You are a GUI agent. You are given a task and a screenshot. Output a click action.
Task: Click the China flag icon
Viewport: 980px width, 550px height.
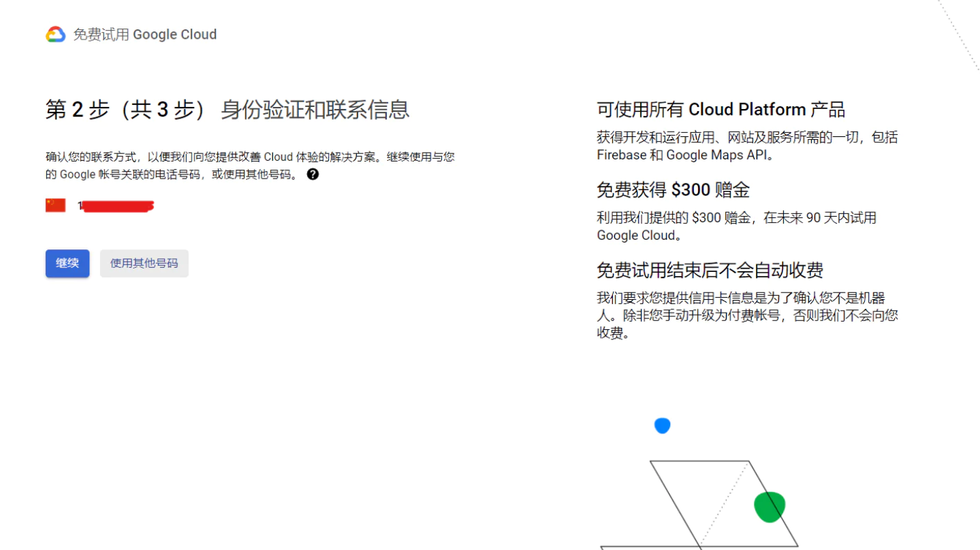[x=55, y=205]
